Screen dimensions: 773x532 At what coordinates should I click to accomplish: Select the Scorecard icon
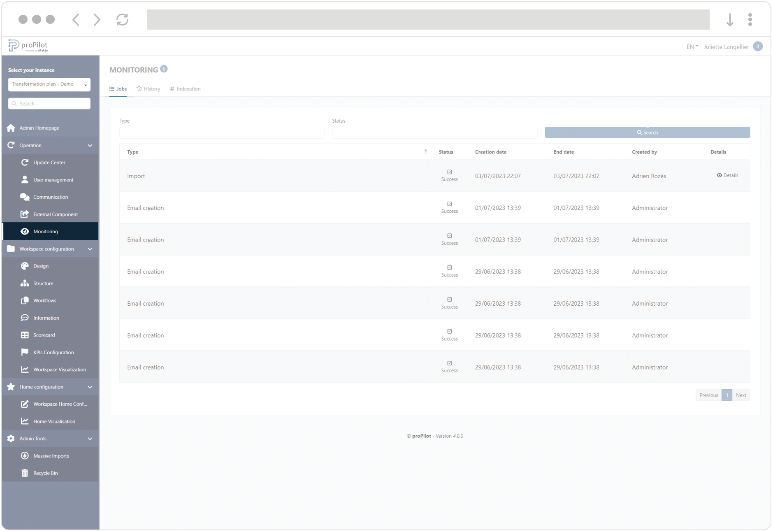(x=25, y=335)
